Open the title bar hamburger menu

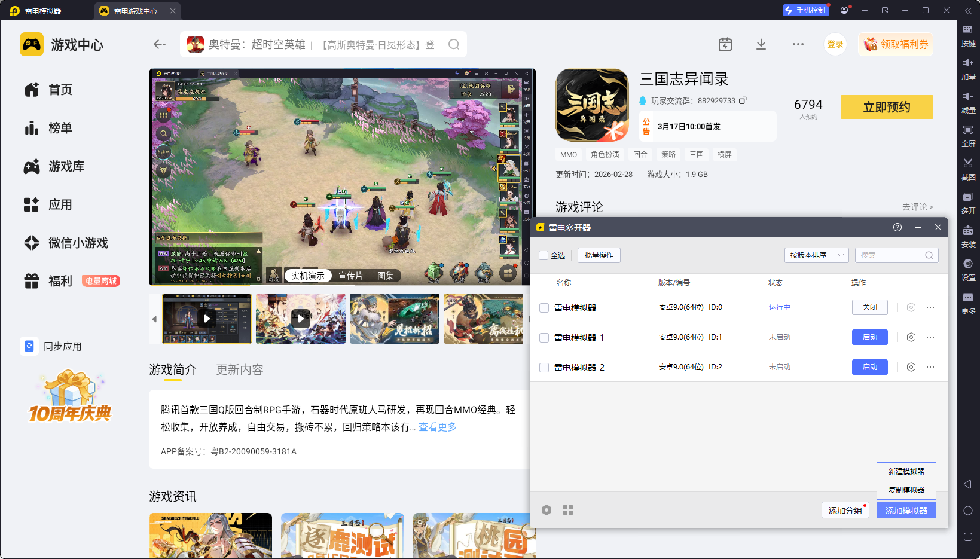865,10
